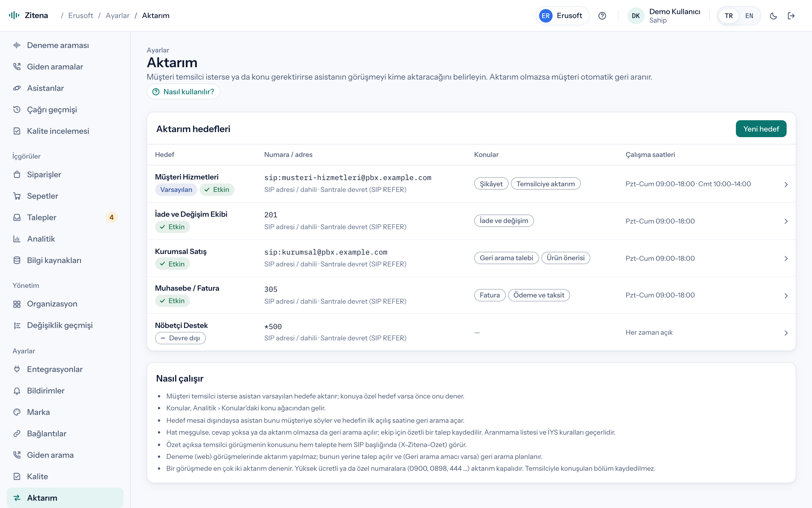Click the Bilgi kaynakları database icon
The image size is (812, 508).
click(17, 260)
